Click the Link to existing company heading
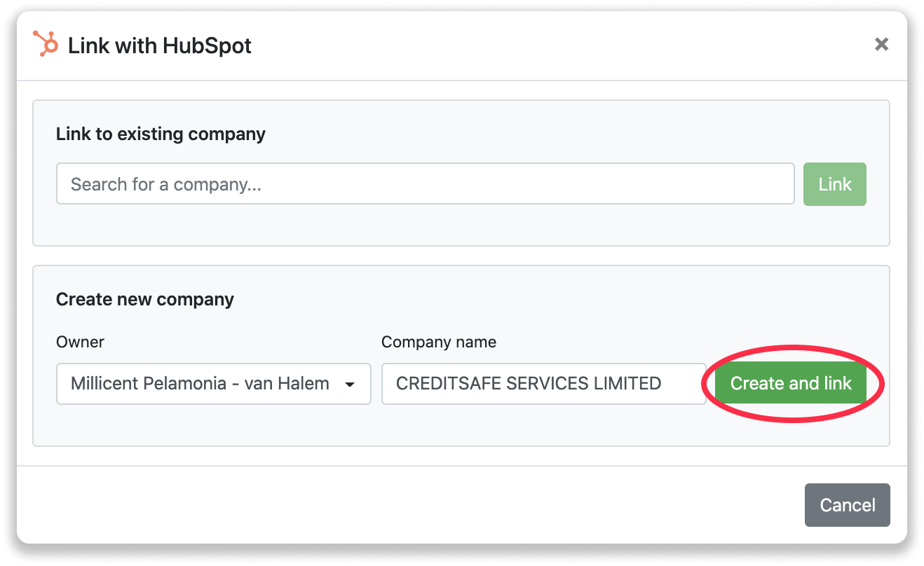The image size is (924, 566). [x=161, y=134]
